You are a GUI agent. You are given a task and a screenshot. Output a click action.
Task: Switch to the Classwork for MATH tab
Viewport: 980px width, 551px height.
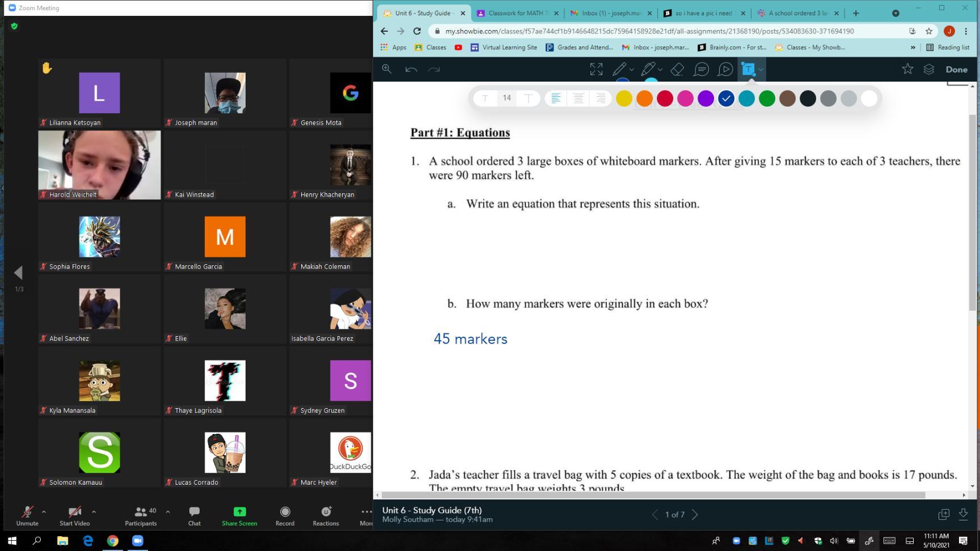(516, 13)
